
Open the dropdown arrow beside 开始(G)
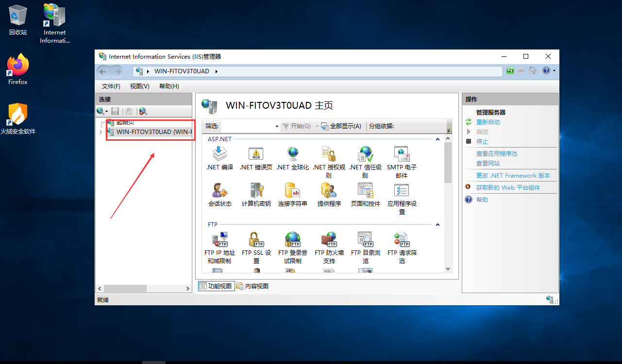[317, 126]
